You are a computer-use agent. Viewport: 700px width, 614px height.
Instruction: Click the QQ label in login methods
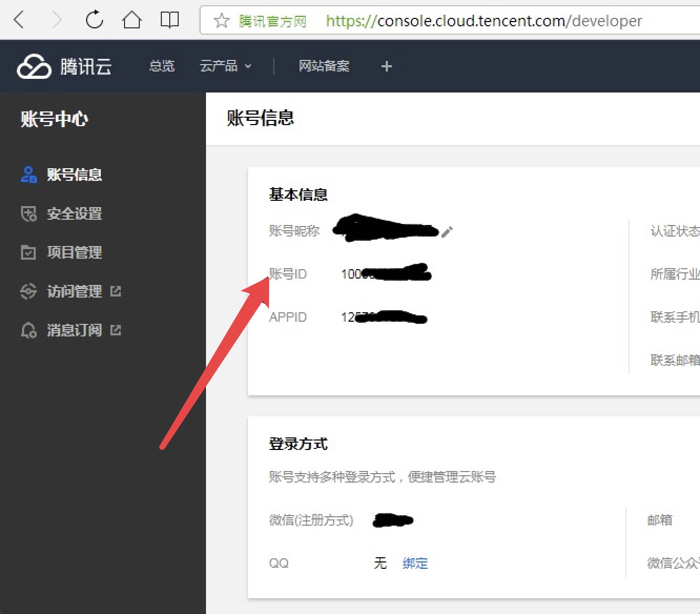279,564
